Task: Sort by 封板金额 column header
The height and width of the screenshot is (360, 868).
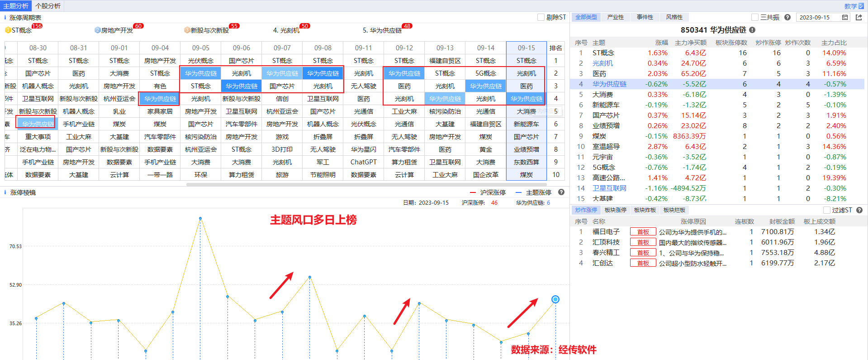Action: tap(782, 221)
